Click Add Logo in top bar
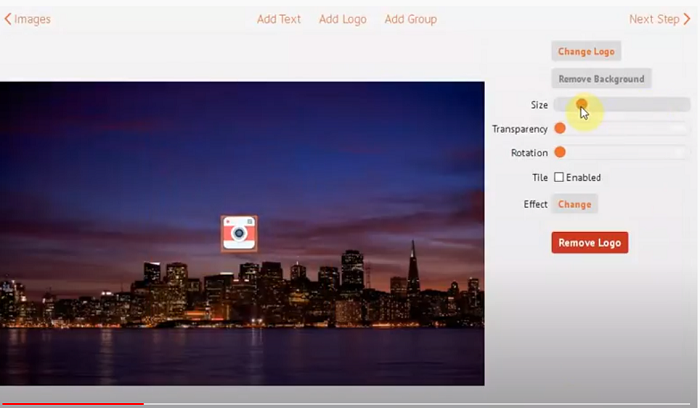 [342, 19]
